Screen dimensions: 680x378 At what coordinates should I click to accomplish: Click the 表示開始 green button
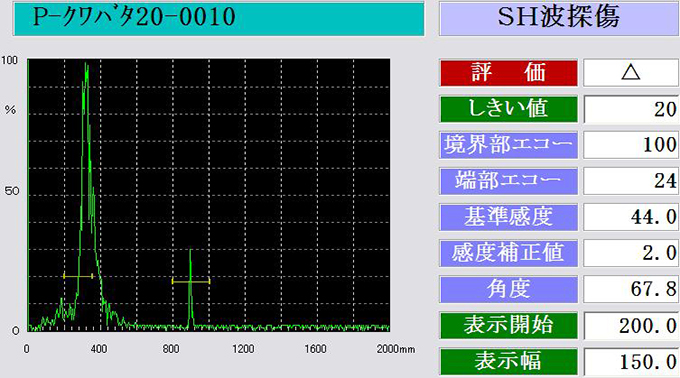[x=508, y=325]
